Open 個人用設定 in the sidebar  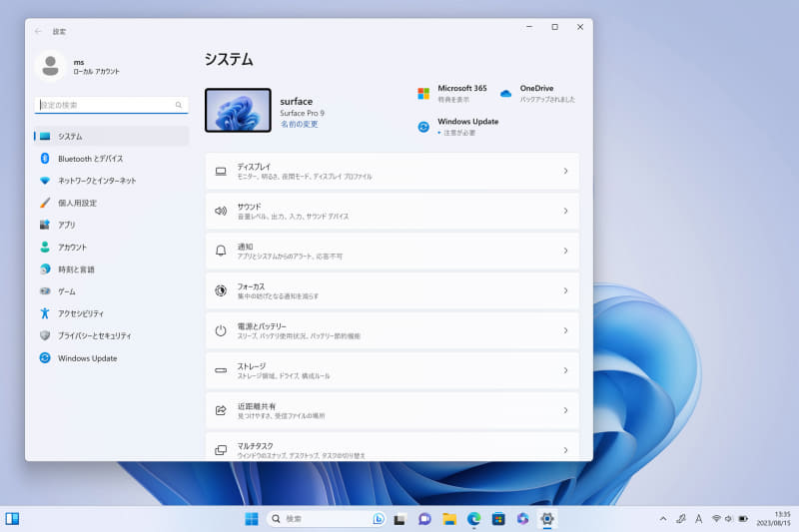111,203
